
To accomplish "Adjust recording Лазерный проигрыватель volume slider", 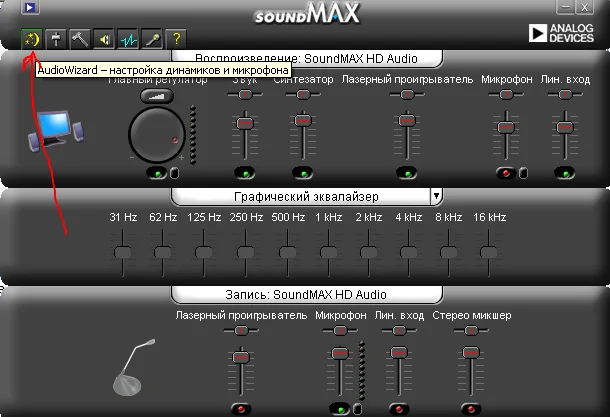I will pyautogui.click(x=241, y=357).
